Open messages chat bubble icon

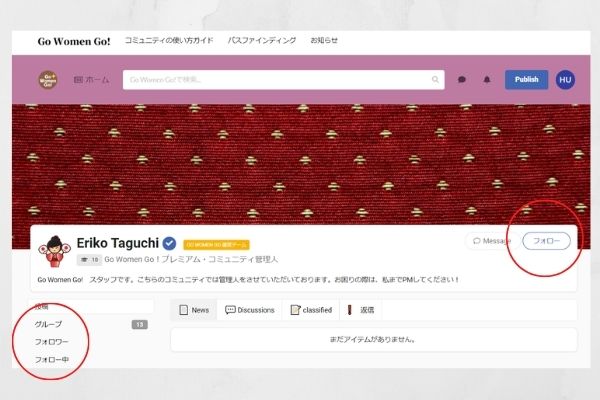pos(462,80)
